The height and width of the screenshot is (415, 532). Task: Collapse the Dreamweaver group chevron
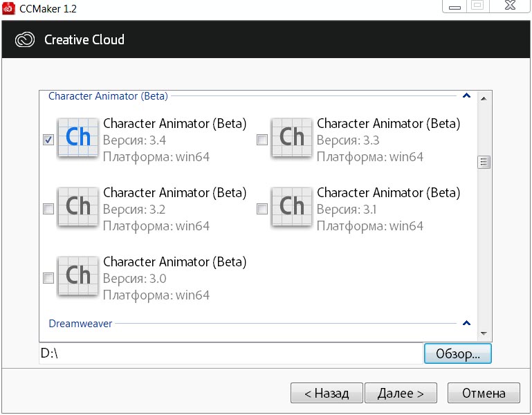click(x=466, y=323)
